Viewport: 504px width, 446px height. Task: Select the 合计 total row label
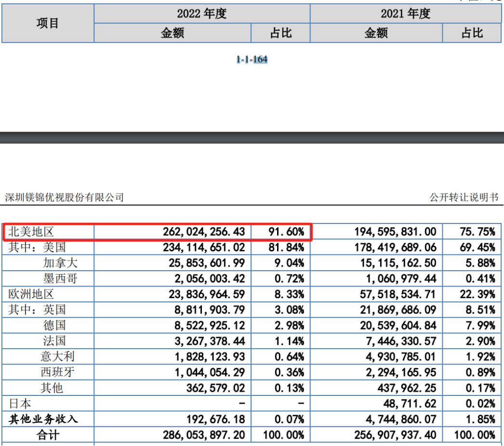[48, 435]
